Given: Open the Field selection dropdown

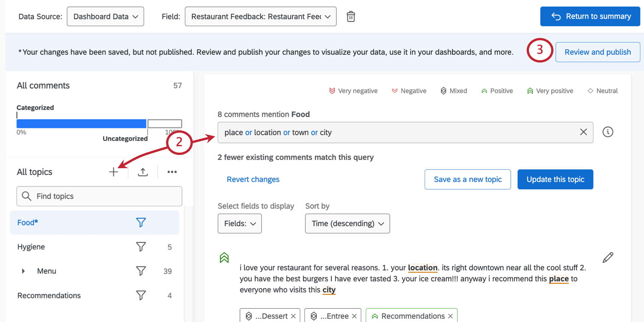Looking at the screenshot, I should pos(261,17).
